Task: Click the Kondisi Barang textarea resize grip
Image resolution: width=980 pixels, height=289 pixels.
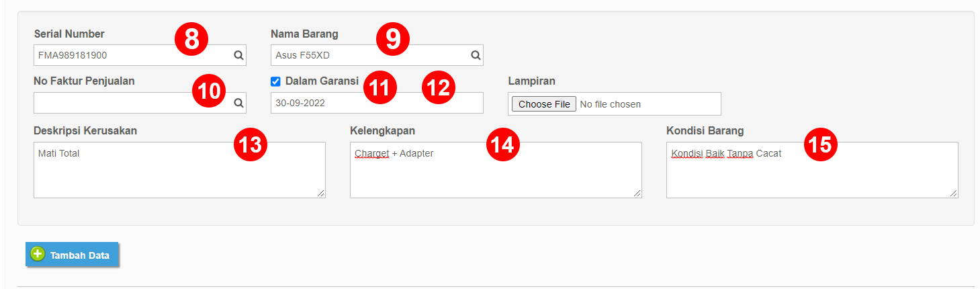Action: (x=954, y=194)
